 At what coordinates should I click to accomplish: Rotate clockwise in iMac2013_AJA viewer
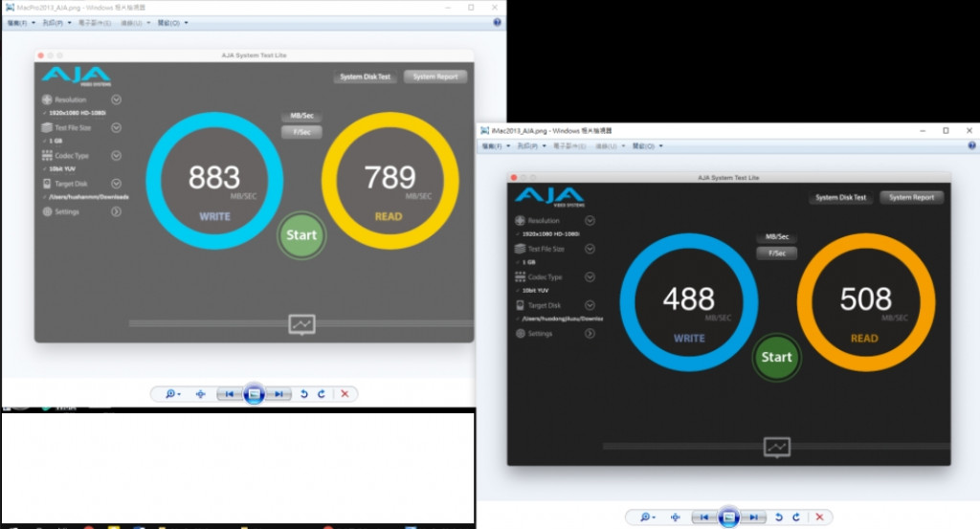[796, 518]
